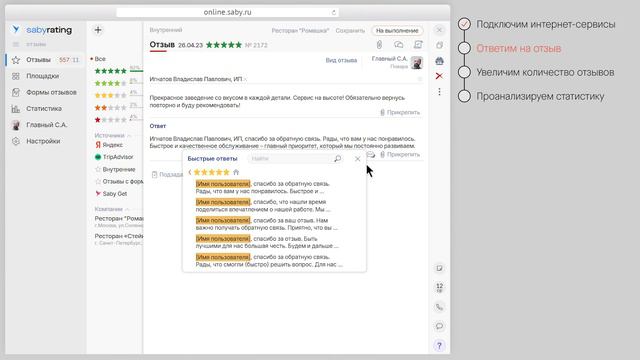Click the paperclip attachments icon in header
Viewport: 640px width, 360px height.
pyautogui.click(x=379, y=45)
